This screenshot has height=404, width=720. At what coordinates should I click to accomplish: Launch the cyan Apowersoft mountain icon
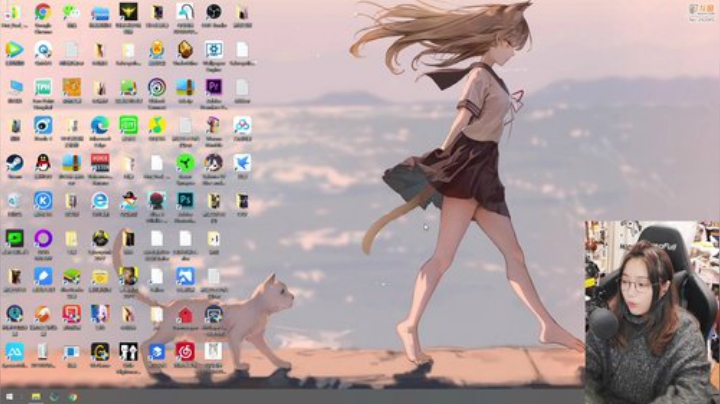click(x=14, y=352)
